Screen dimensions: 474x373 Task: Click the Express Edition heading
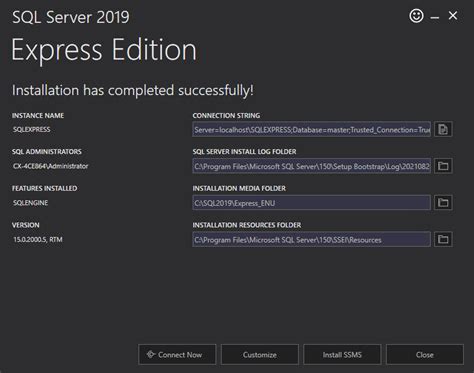click(104, 50)
